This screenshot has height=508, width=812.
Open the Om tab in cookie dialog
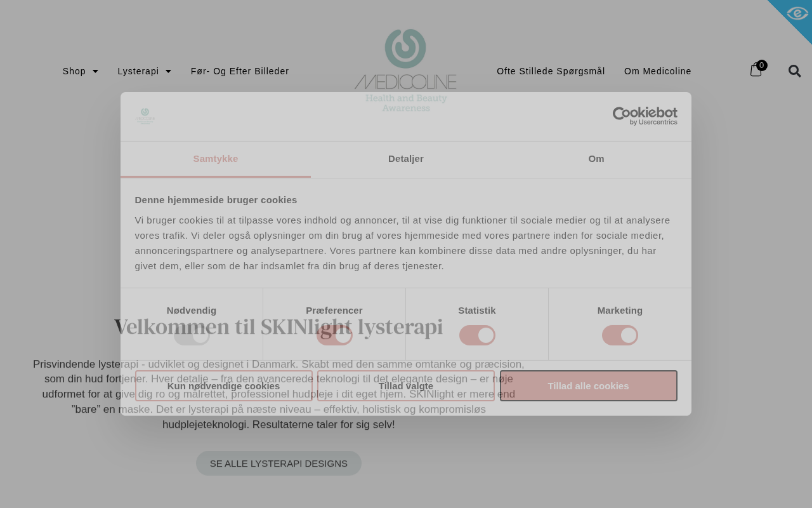596,159
